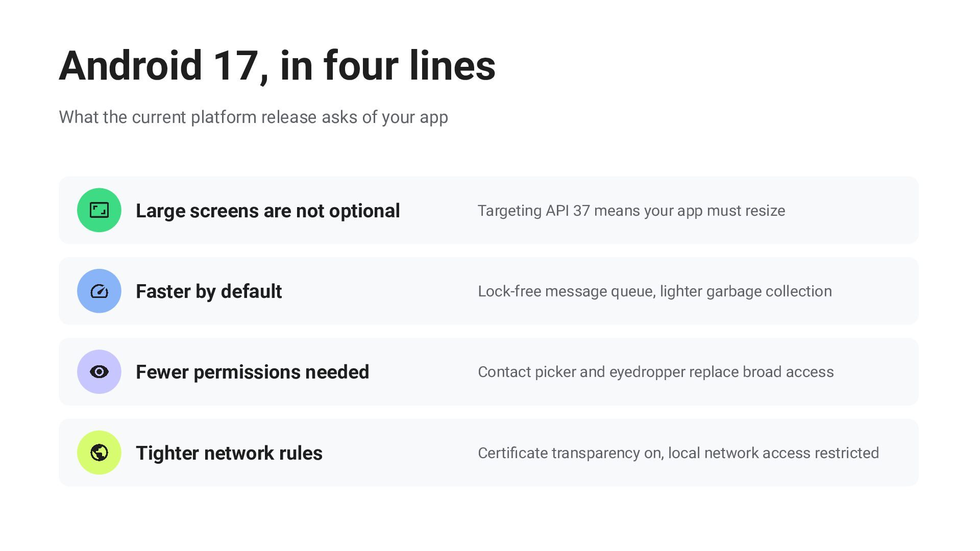Click 'four lines' in the slide title
The height and width of the screenshot is (551, 980).
409,65
